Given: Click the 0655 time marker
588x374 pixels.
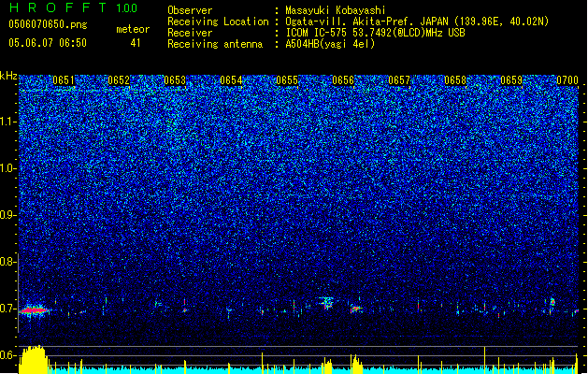Looking at the screenshot, I should click(287, 80).
